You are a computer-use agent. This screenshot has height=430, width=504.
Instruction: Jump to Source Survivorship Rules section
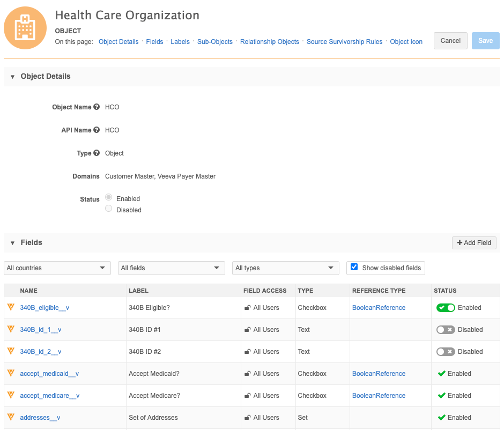tap(344, 42)
